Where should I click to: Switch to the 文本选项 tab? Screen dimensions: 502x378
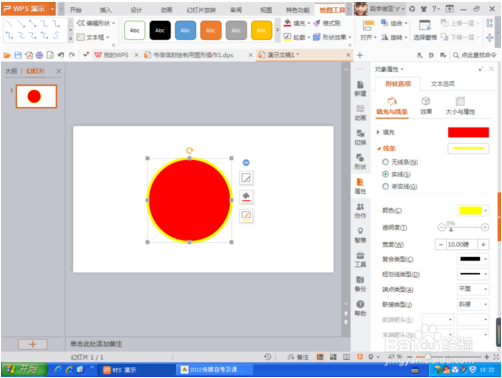point(443,84)
